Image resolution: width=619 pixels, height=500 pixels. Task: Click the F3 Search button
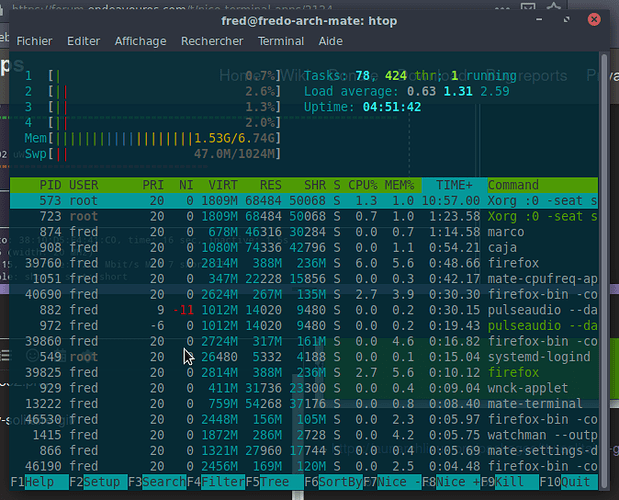tap(157, 482)
